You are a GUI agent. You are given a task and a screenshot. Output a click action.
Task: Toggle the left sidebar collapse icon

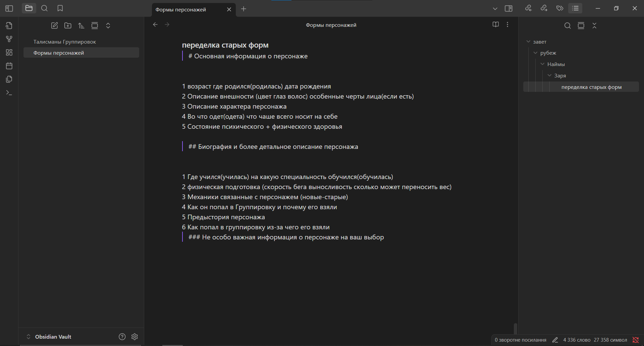point(9,8)
